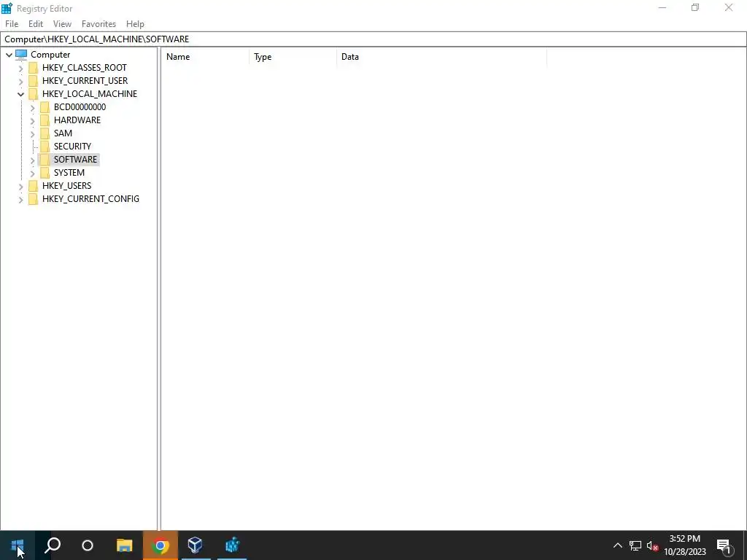Expand the SAM key
Viewport: 747px width, 560px height.
coord(32,134)
